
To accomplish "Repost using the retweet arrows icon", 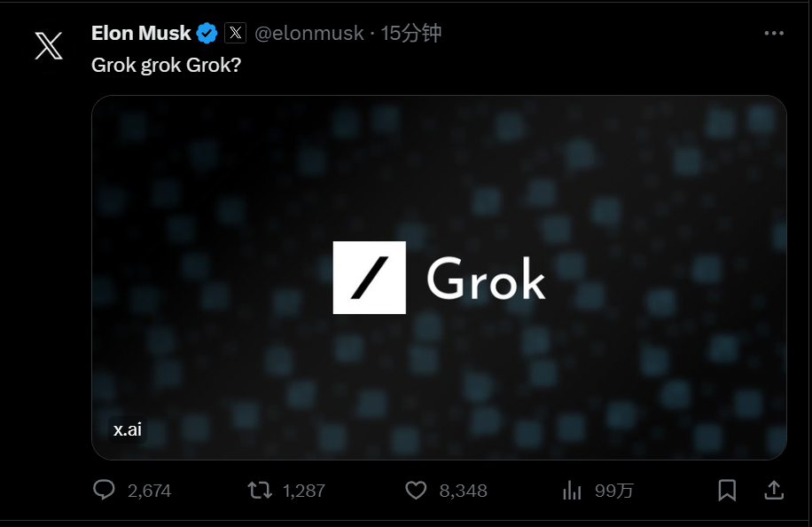I will [260, 491].
